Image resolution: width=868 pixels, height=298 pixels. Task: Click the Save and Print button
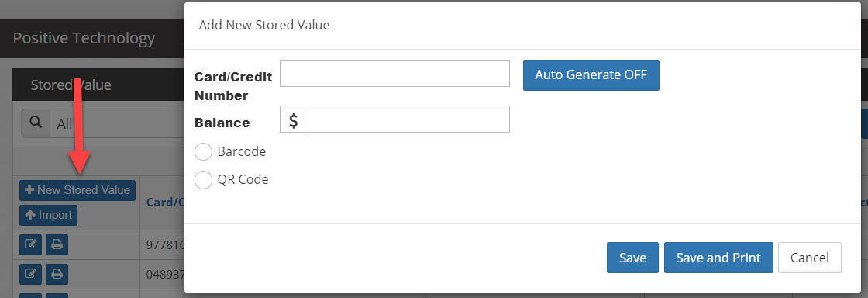[718, 258]
